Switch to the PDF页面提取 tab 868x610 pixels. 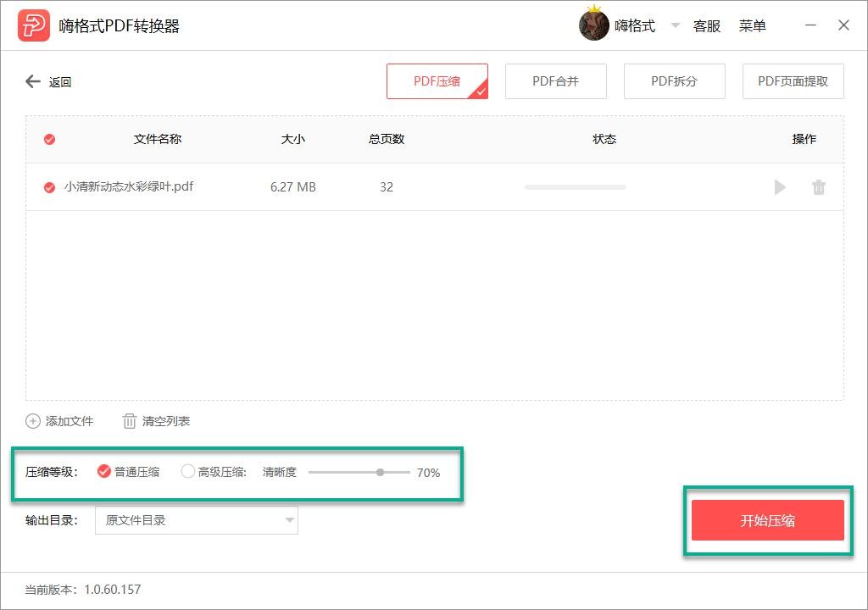pyautogui.click(x=793, y=81)
